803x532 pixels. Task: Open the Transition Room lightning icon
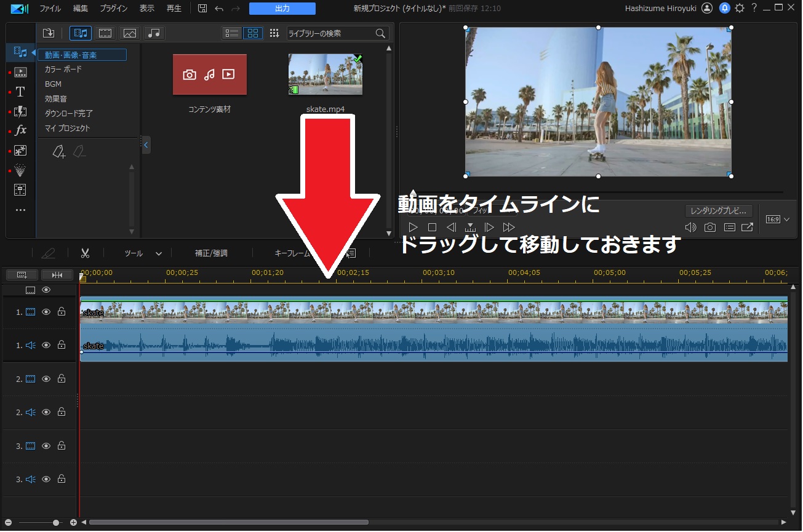20,111
